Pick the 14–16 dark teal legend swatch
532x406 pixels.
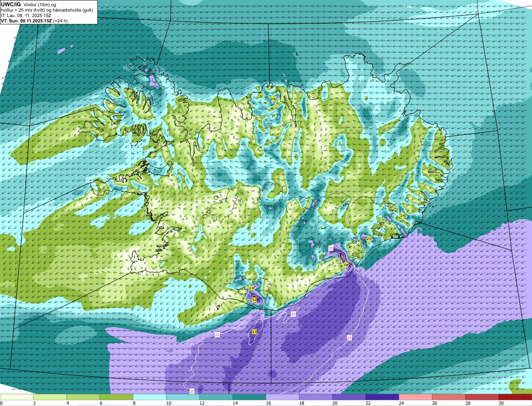[249, 397]
